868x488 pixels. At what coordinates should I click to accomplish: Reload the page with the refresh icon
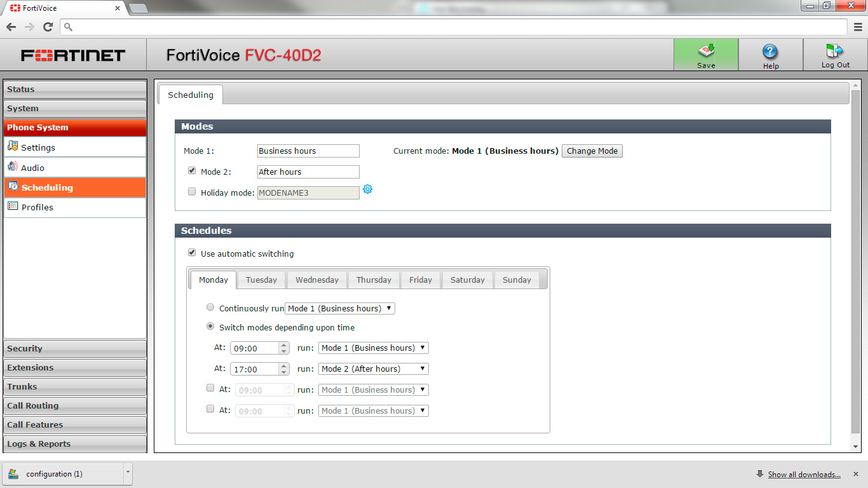click(x=48, y=27)
